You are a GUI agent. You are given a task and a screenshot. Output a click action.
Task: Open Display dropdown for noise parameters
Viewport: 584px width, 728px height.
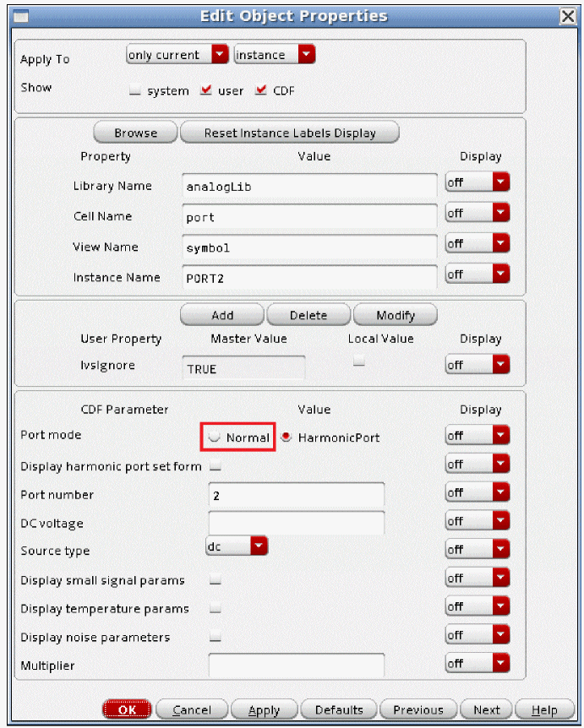pos(478,634)
